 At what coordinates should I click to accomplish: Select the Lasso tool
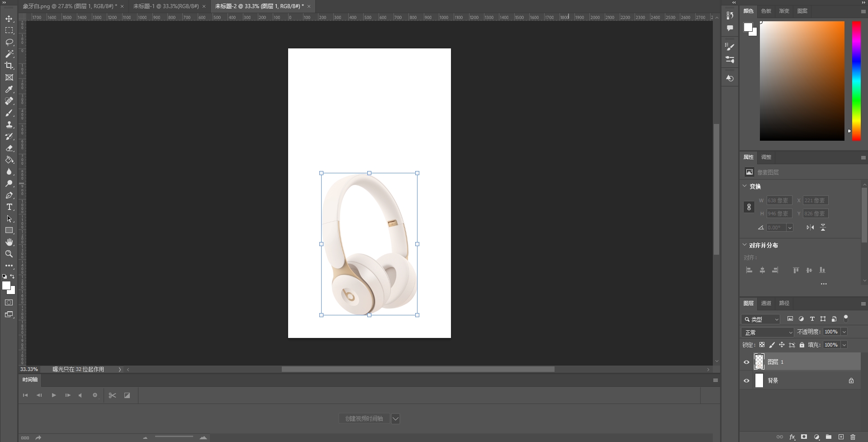tap(9, 43)
